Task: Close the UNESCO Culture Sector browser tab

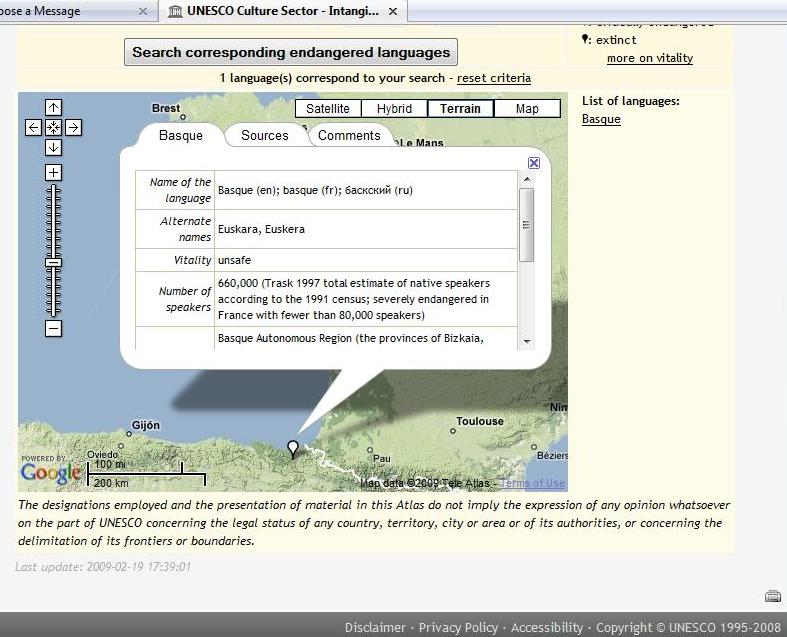Action: 393,11
